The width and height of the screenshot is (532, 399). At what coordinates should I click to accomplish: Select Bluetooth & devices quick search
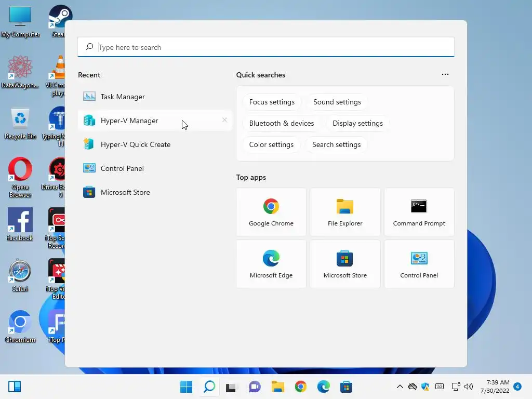(281, 124)
